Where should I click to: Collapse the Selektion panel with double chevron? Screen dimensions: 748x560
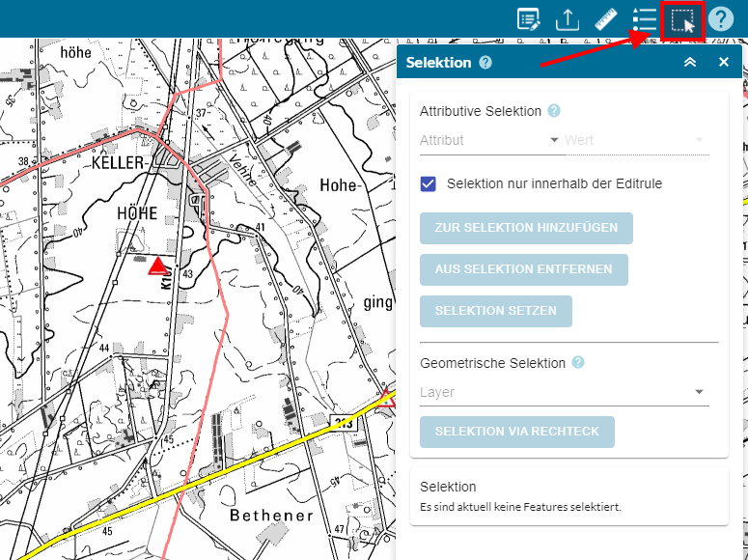(x=690, y=63)
